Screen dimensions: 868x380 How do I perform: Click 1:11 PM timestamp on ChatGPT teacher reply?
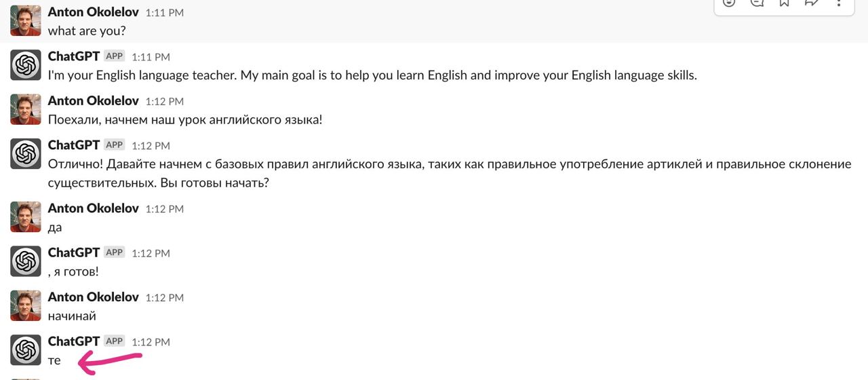[151, 57]
